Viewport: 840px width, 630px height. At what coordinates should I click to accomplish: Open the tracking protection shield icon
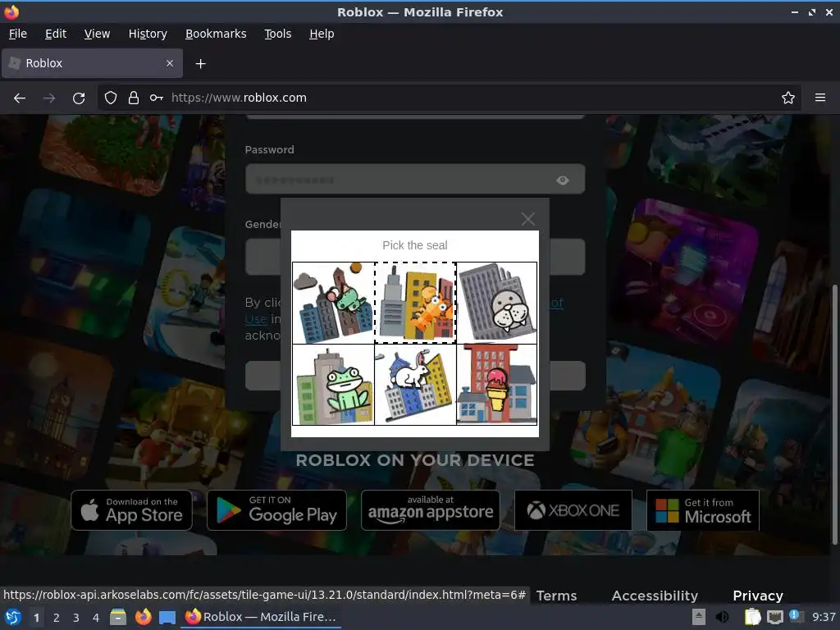[111, 98]
